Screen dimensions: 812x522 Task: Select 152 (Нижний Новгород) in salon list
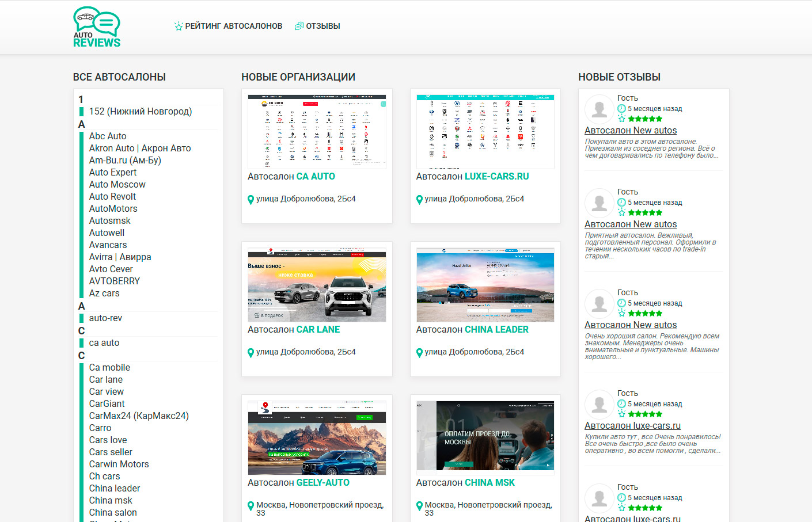pyautogui.click(x=141, y=112)
